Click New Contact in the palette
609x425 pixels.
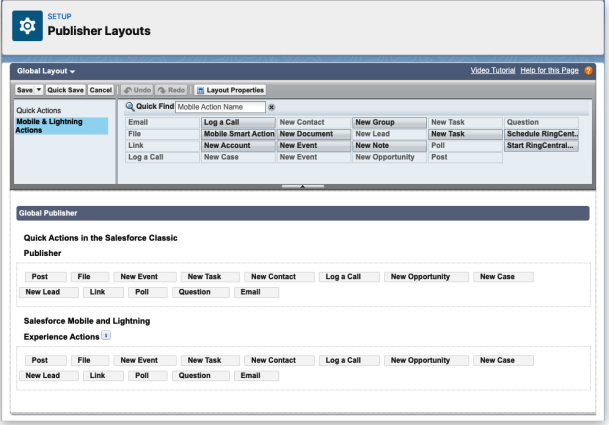point(314,122)
